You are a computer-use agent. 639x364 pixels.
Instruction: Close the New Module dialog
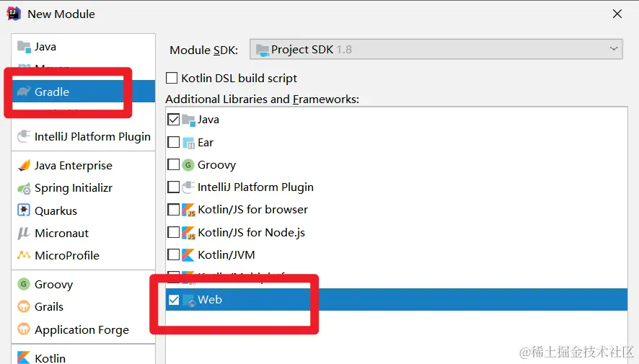coord(617,14)
